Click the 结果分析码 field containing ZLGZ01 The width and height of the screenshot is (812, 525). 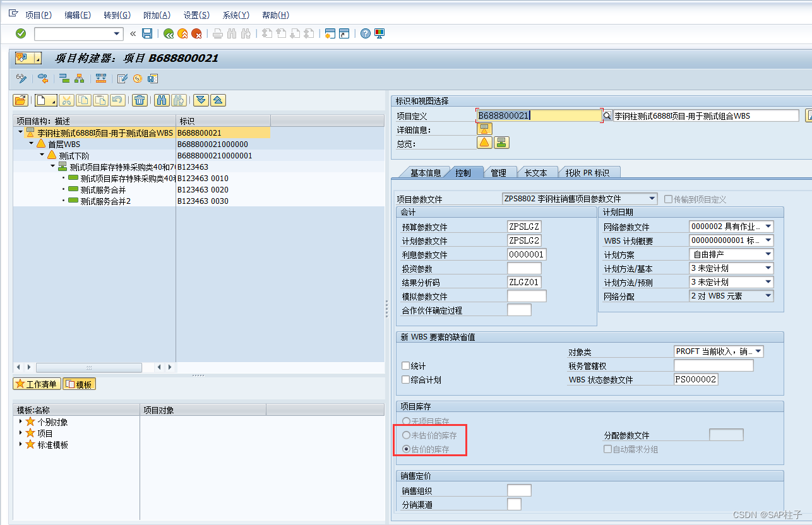point(525,282)
